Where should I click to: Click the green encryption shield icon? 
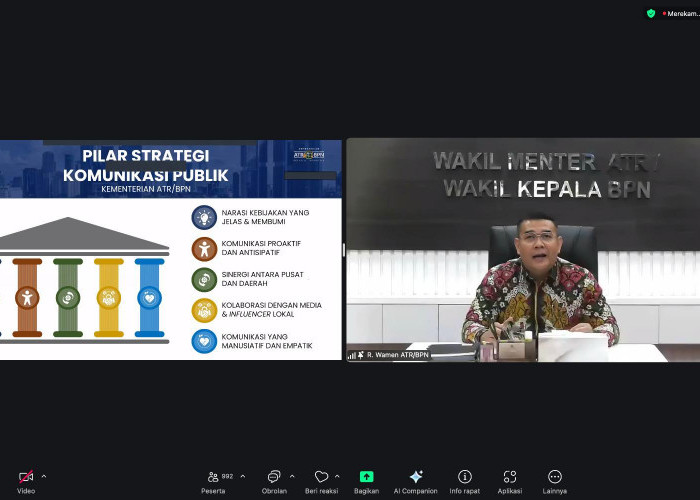(651, 13)
